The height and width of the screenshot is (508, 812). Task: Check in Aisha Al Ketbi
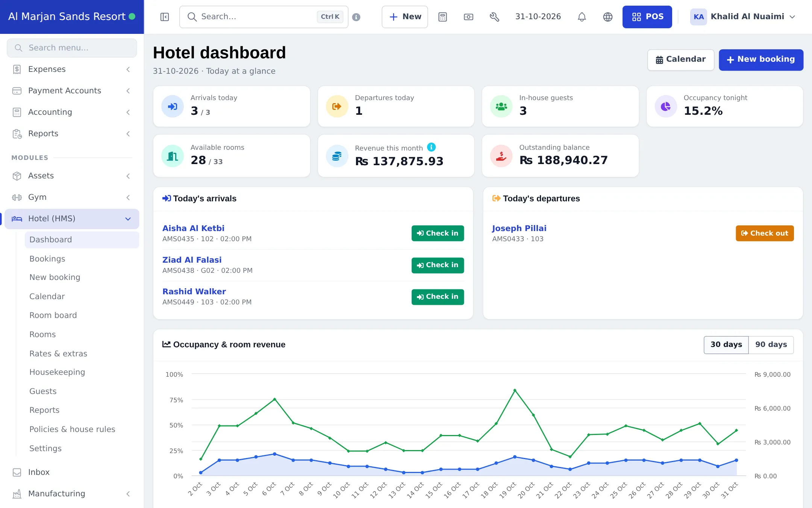tap(438, 233)
